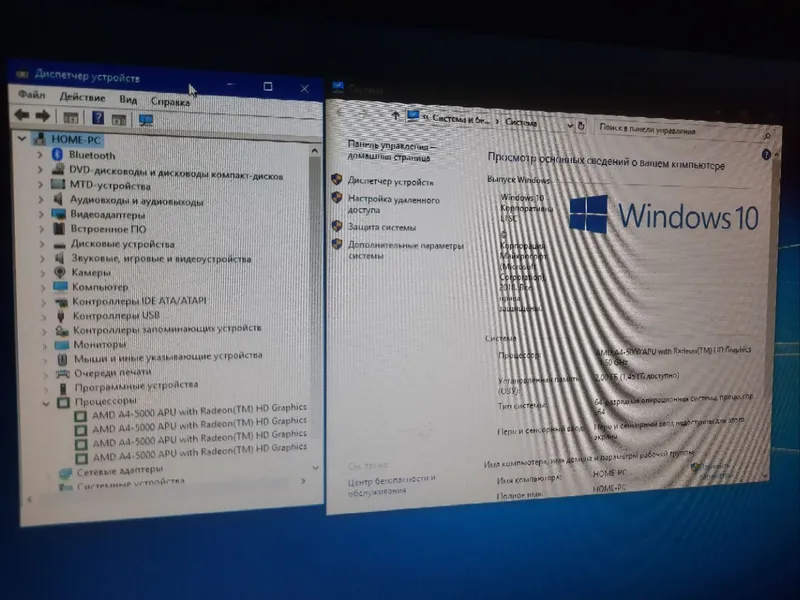Open Панель управления домашняя страница link
Screen dimensions: 800x600
click(x=391, y=151)
